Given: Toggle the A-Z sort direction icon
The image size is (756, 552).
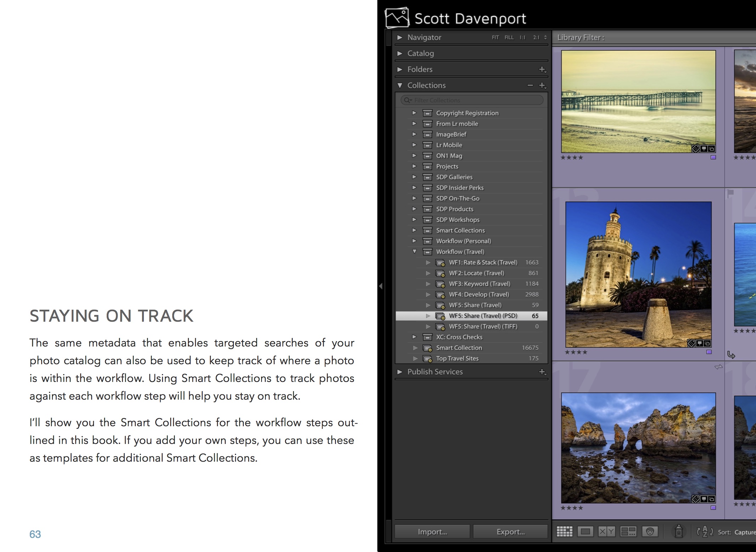Looking at the screenshot, I should pyautogui.click(x=705, y=531).
